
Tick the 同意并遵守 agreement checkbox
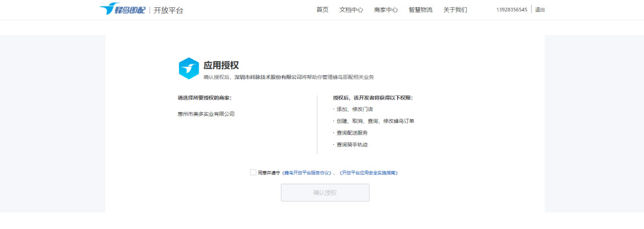(x=253, y=172)
